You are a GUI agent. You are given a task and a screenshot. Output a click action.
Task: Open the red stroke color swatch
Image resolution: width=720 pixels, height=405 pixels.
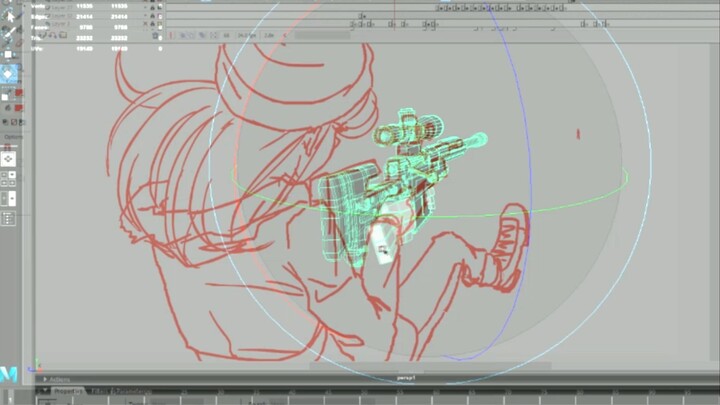click(x=19, y=93)
